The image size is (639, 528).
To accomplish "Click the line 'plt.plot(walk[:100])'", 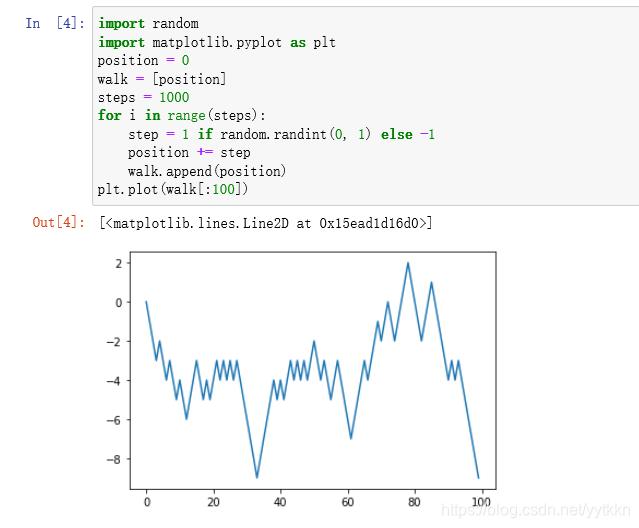I will 173,189.
